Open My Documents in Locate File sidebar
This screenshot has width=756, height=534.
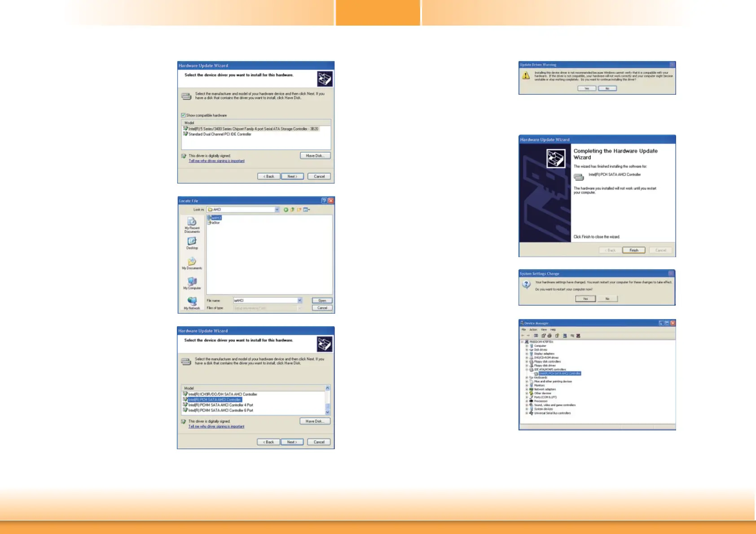point(192,263)
